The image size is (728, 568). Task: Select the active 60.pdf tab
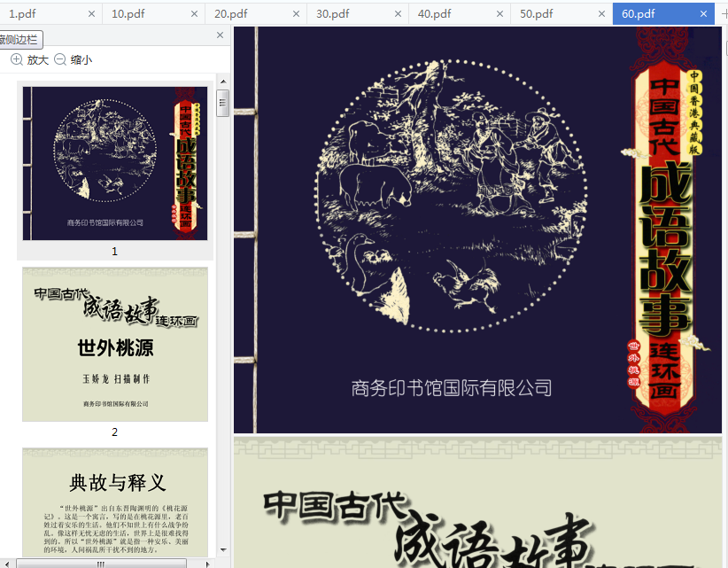tap(664, 14)
